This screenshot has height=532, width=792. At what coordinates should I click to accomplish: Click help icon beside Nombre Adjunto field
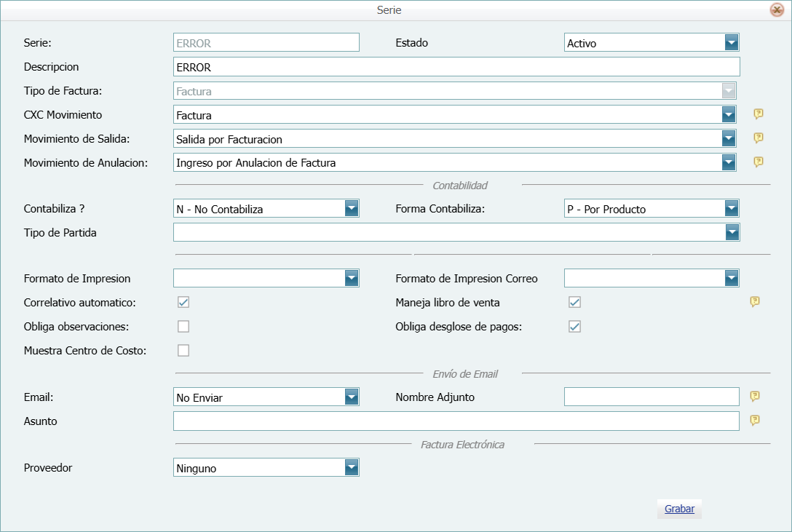(x=755, y=396)
